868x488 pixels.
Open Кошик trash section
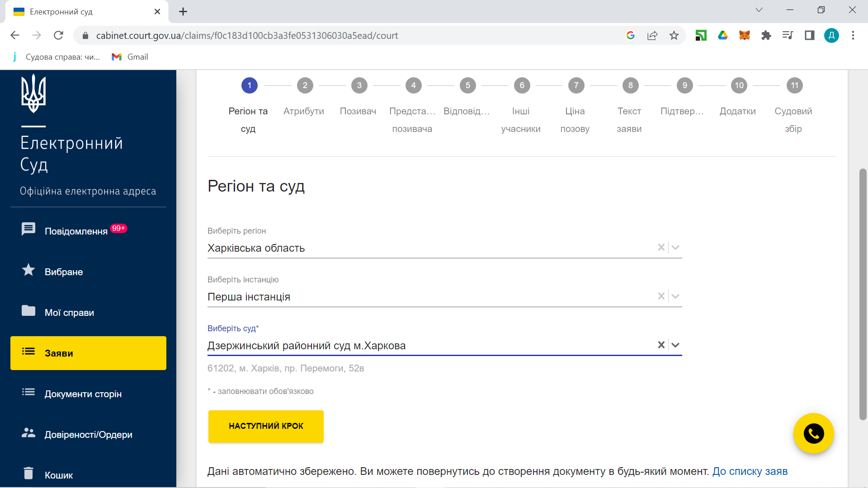58,475
